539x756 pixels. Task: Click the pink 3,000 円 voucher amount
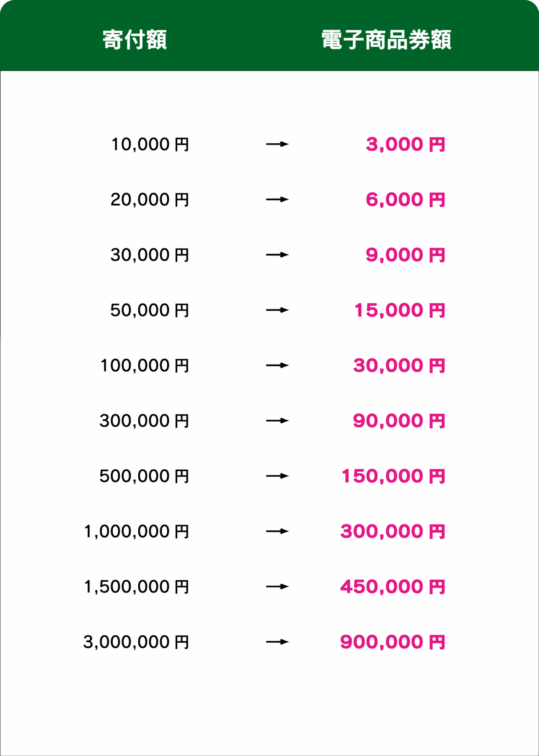405,145
